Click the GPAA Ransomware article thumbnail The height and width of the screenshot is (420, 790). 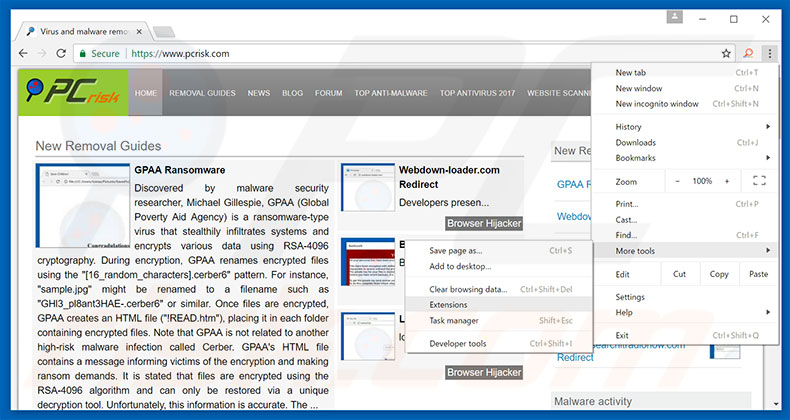[x=83, y=205]
